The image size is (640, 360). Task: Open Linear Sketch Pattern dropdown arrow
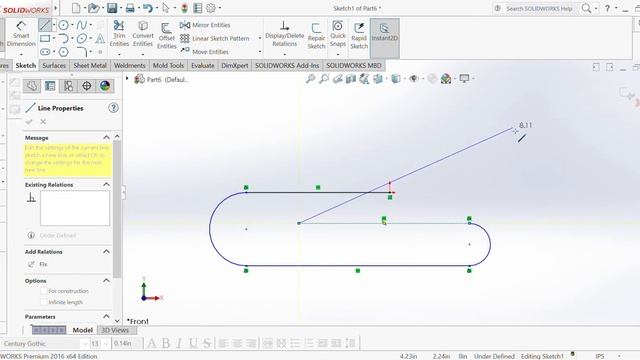tap(260, 38)
